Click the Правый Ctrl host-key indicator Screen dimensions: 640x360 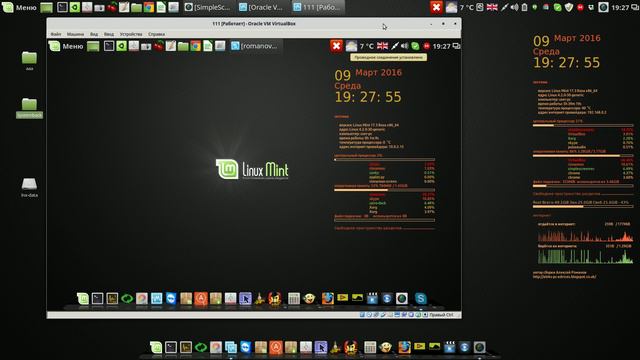click(x=441, y=315)
